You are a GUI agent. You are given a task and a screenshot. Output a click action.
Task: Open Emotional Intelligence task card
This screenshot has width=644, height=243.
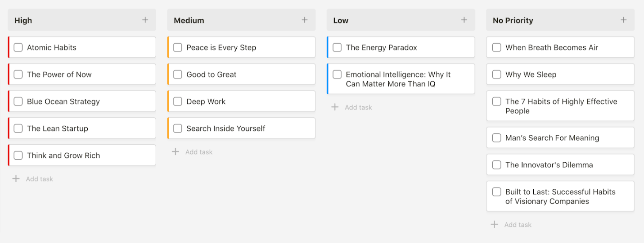pyautogui.click(x=398, y=79)
